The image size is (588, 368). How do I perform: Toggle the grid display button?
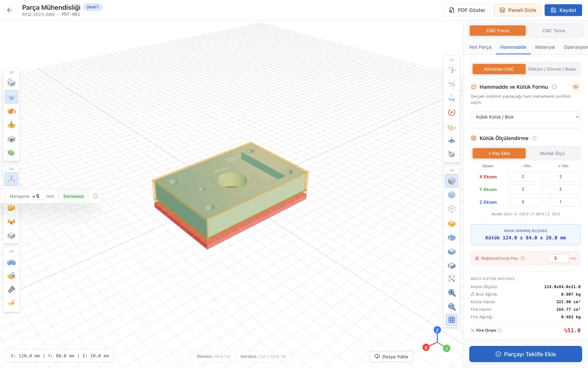click(x=452, y=320)
